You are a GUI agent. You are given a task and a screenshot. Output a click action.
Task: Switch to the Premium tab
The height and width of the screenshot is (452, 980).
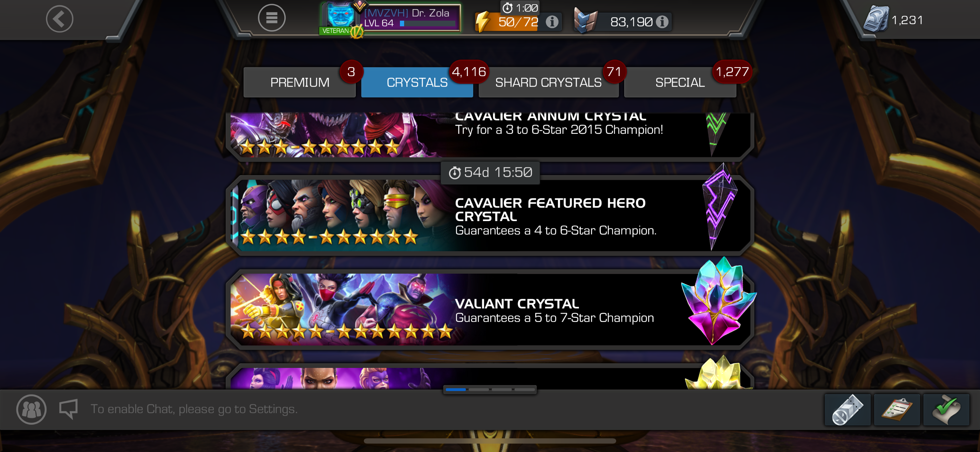coord(300,82)
